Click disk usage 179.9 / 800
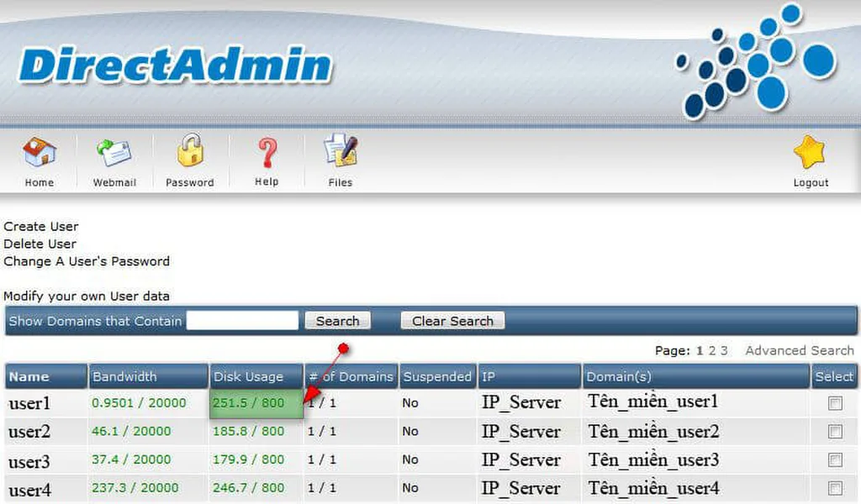The height and width of the screenshot is (504, 861). (x=249, y=459)
